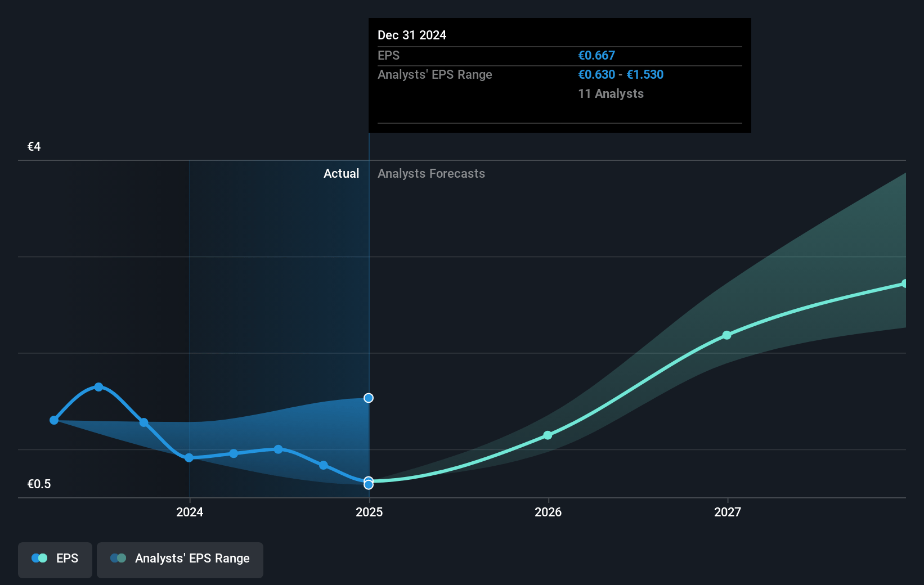Viewport: 924px width, 585px height.
Task: Click the €0.5 y-axis label
Action: 39,484
